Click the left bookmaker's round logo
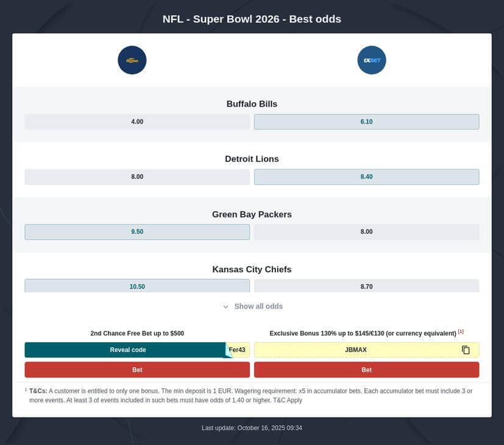Screen dimensions: 504x445 (132, 60)
